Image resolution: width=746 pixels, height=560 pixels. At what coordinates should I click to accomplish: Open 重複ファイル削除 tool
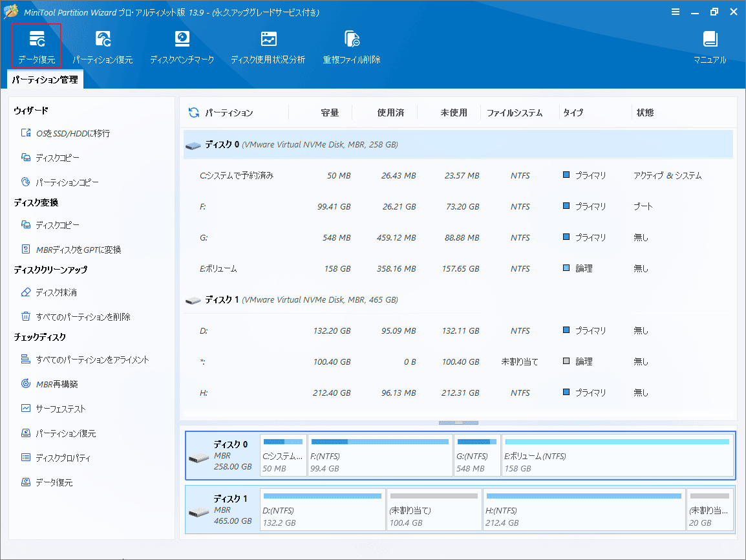click(352, 47)
